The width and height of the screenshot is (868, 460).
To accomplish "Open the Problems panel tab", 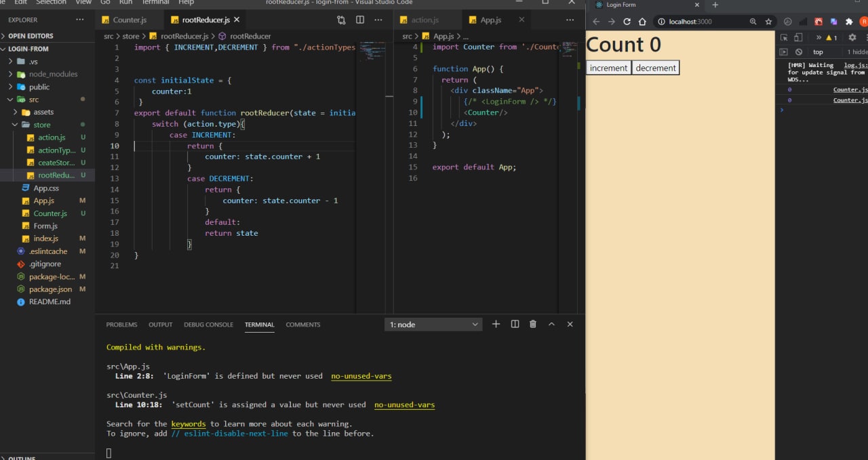I will 121,325.
